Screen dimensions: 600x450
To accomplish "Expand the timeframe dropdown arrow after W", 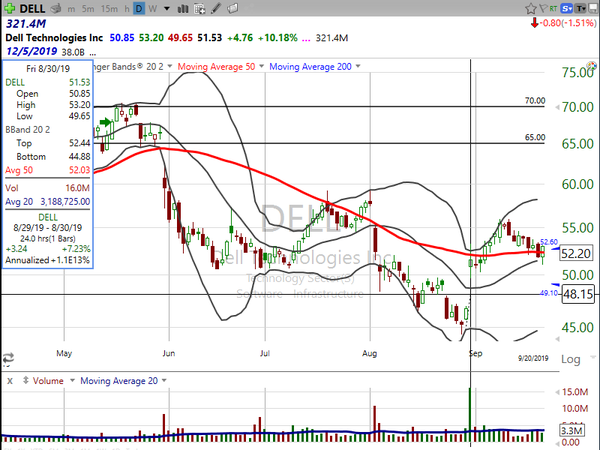I will [x=167, y=8].
